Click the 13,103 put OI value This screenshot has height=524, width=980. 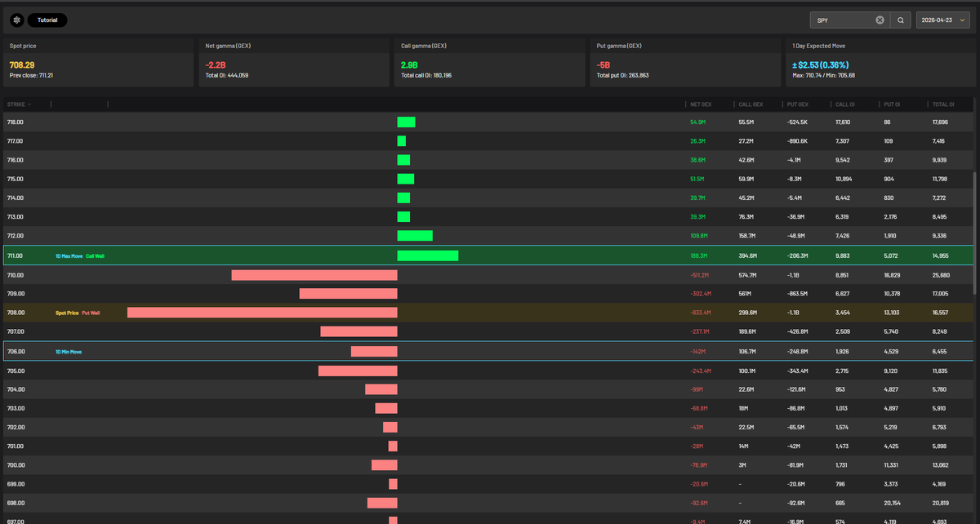(893, 313)
